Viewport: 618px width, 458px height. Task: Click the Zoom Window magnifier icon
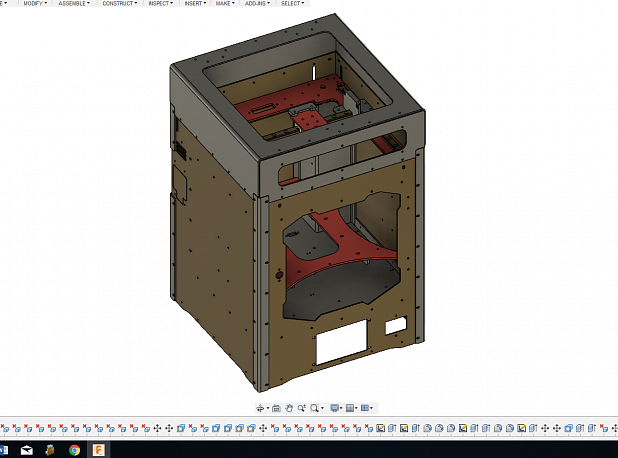[x=314, y=408]
